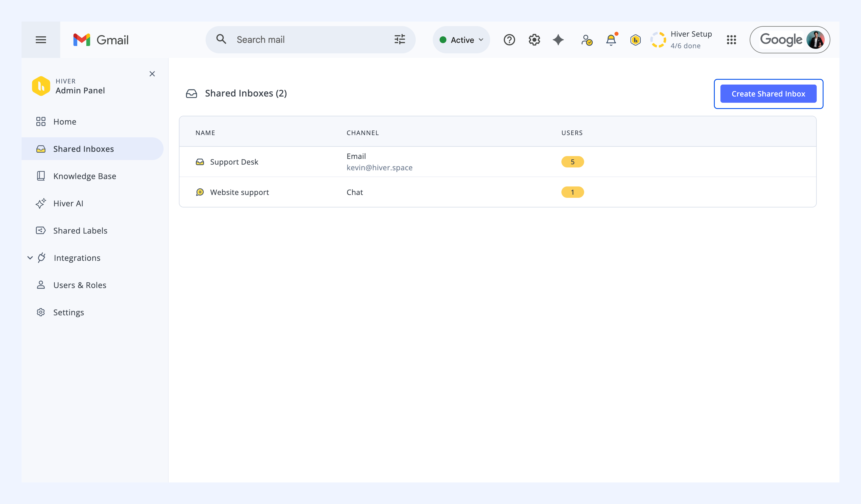The height and width of the screenshot is (504, 861).
Task: Open the Gmail help question mark icon
Action: point(509,40)
